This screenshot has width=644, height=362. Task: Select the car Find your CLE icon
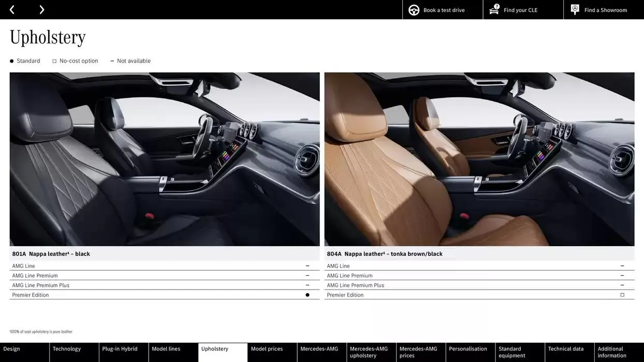tap(493, 9)
